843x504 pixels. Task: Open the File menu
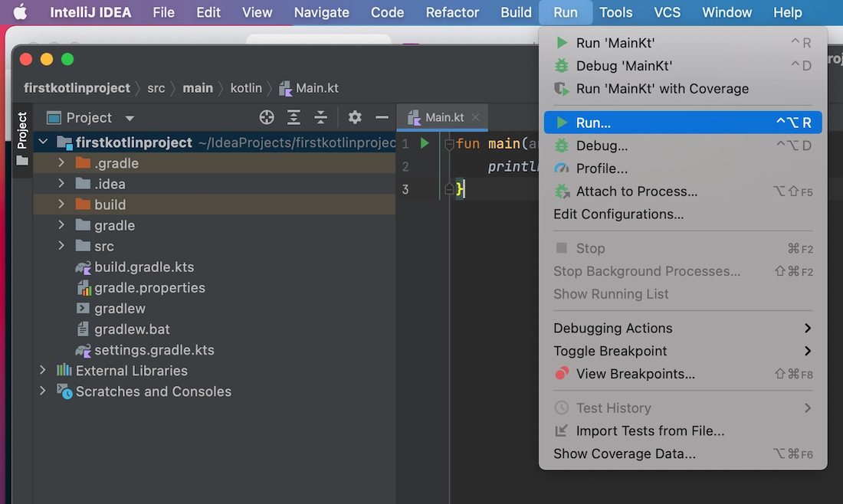click(x=163, y=12)
